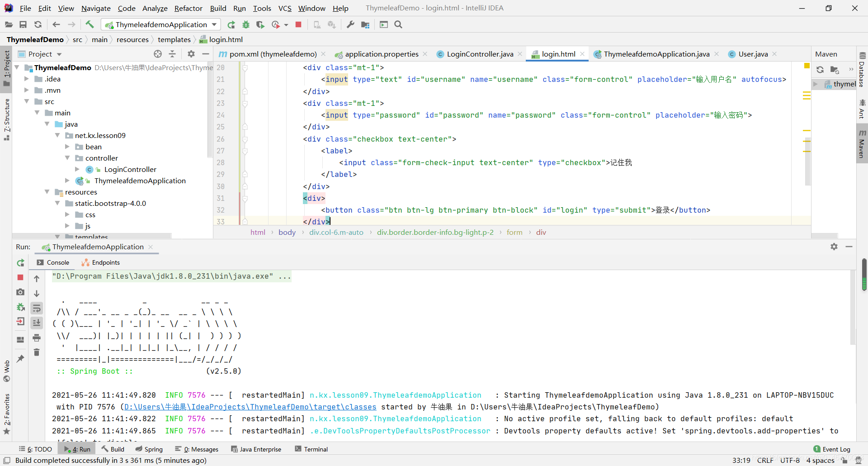Open Project Structure icon in the toolbar

pos(365,24)
